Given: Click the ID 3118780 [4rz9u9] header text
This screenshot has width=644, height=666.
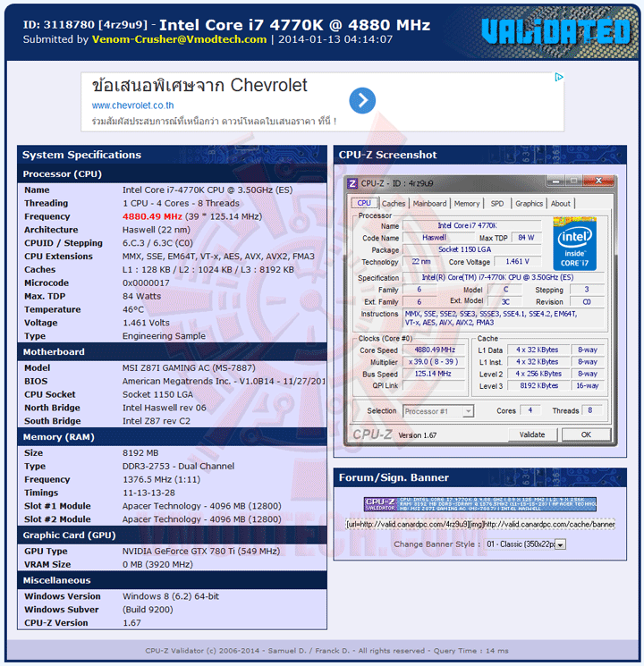Looking at the screenshot, I should pyautogui.click(x=85, y=25).
